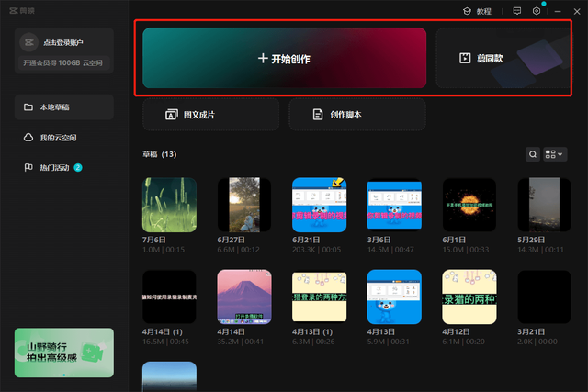Click the flag icon for 热门活动
Screen dimensions: 588x392
28,167
